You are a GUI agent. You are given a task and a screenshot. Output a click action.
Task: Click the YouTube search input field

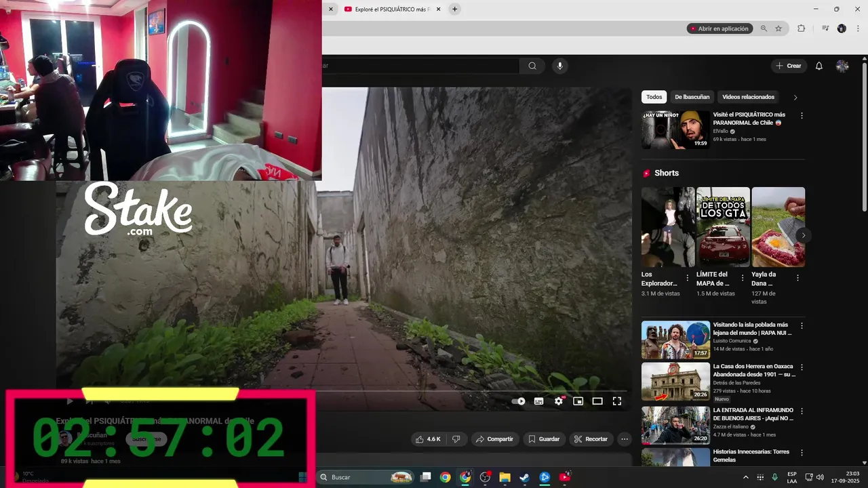click(x=420, y=66)
